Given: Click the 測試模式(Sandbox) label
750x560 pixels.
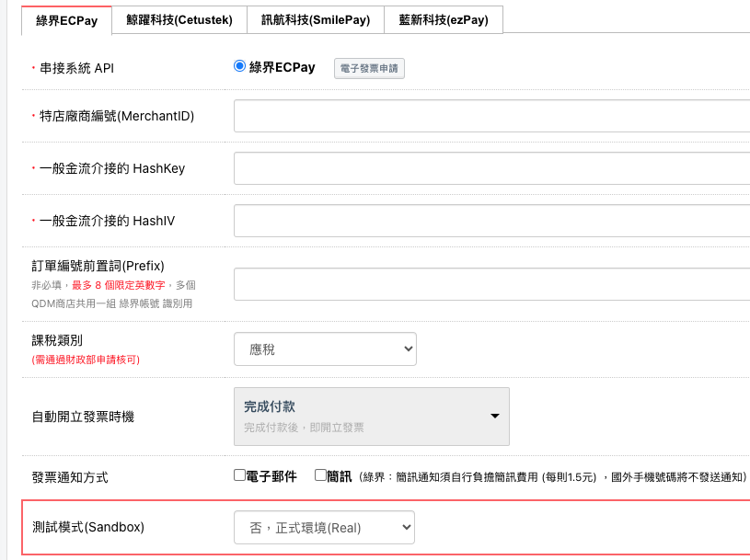Looking at the screenshot, I should [x=88, y=527].
